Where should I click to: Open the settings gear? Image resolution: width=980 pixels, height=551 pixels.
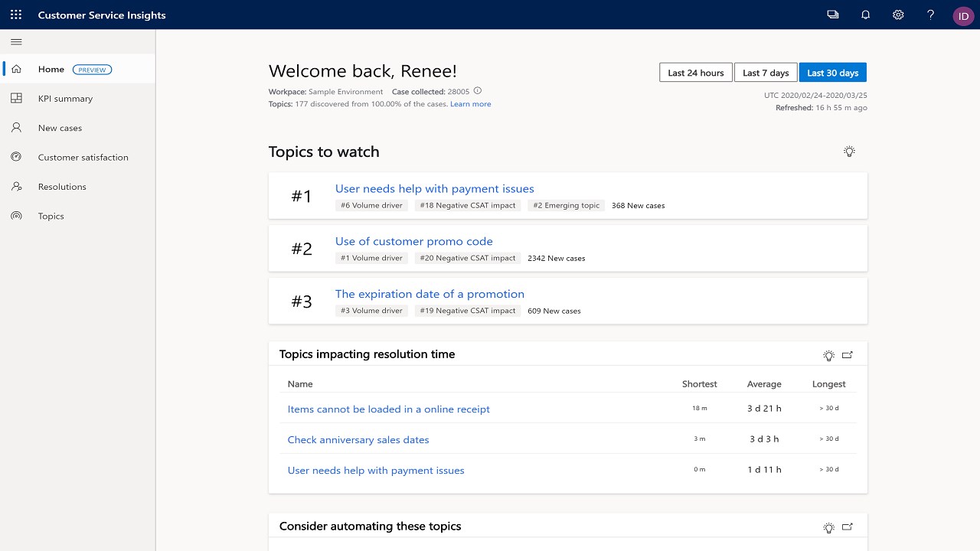coord(898,15)
